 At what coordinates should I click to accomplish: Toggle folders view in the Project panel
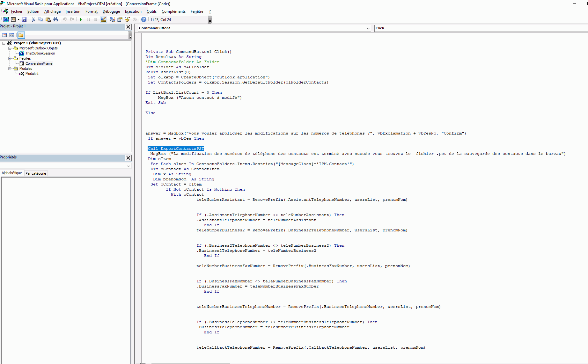point(21,35)
